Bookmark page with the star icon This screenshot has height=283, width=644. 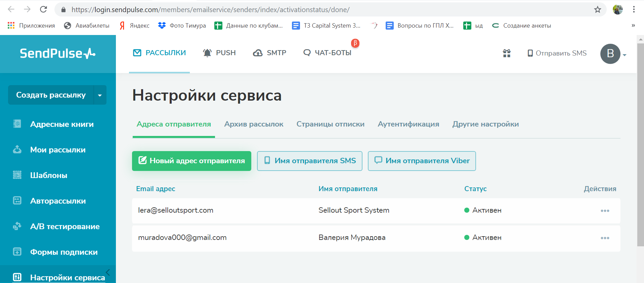tap(597, 9)
